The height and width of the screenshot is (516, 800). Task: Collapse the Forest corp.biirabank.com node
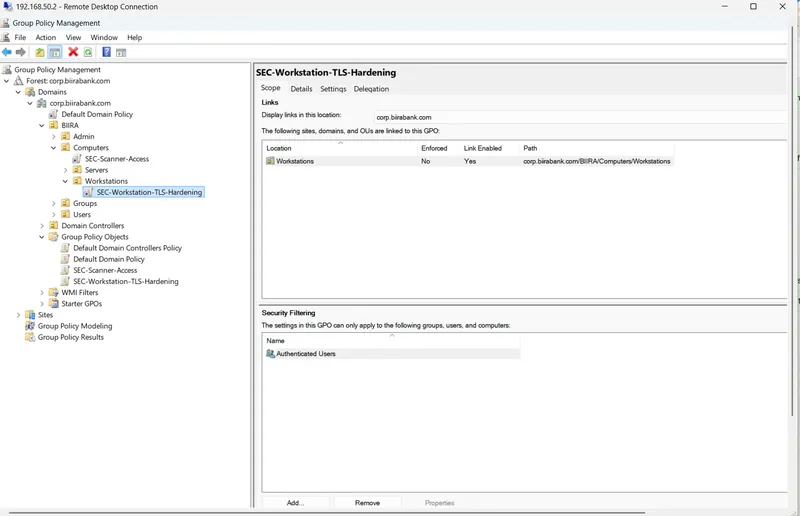tap(7, 81)
